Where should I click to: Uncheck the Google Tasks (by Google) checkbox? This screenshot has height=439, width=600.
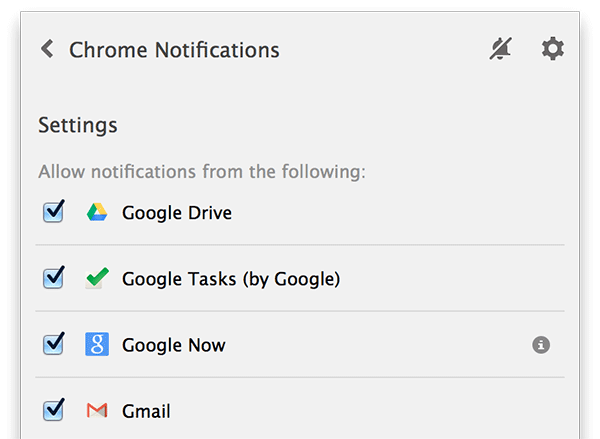(x=53, y=277)
